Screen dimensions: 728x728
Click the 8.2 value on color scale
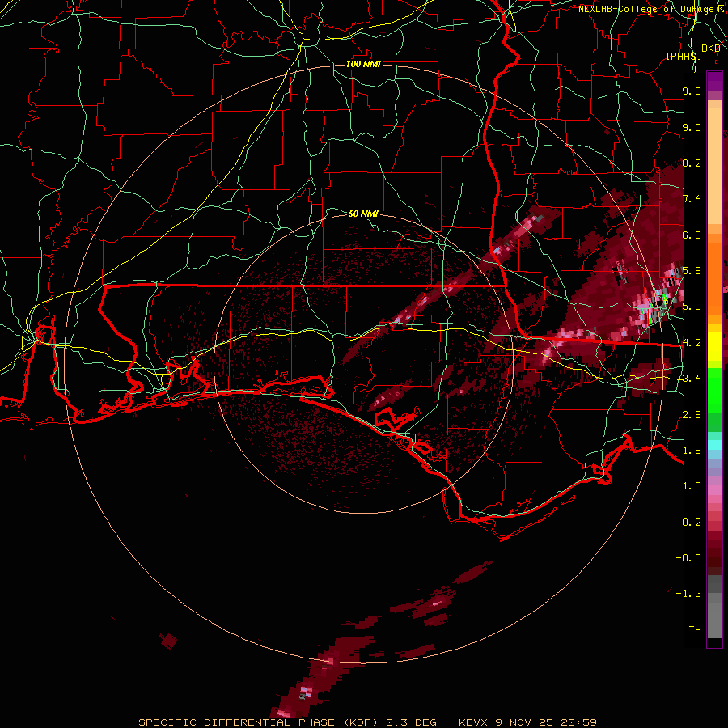click(x=692, y=163)
